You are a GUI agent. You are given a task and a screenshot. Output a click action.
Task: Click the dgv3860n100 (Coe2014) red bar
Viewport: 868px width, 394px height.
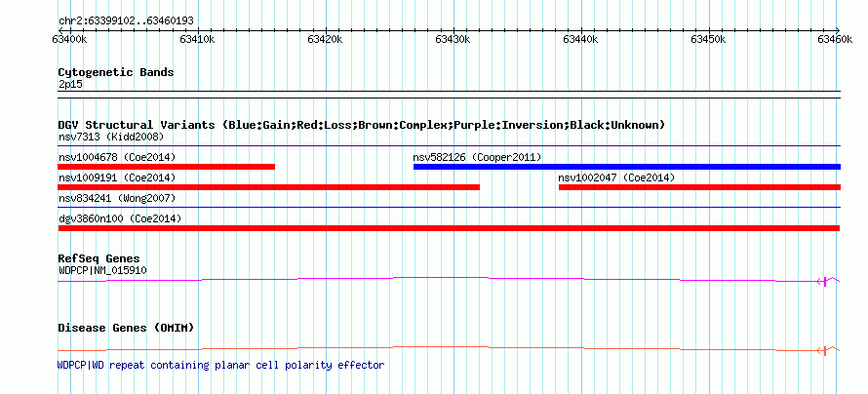[449, 228]
